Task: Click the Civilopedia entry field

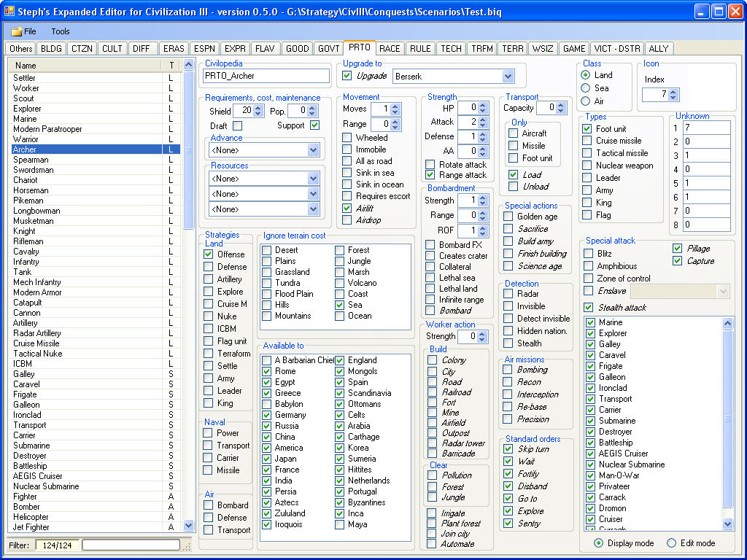Action: [x=266, y=76]
